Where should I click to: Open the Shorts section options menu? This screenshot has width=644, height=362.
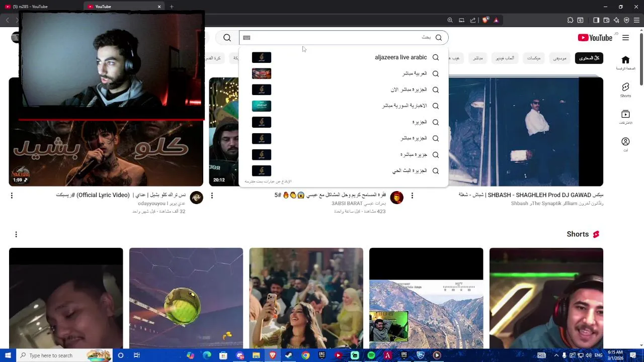click(16, 234)
